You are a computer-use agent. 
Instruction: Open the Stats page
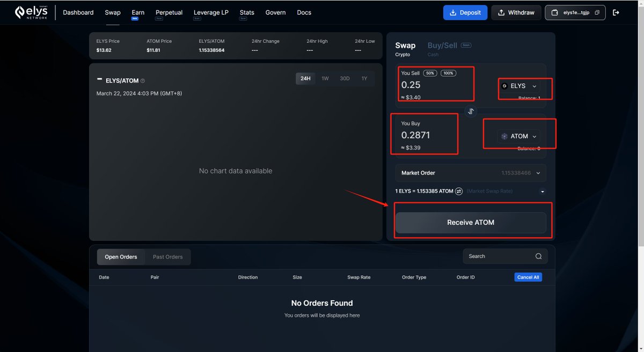tap(247, 12)
